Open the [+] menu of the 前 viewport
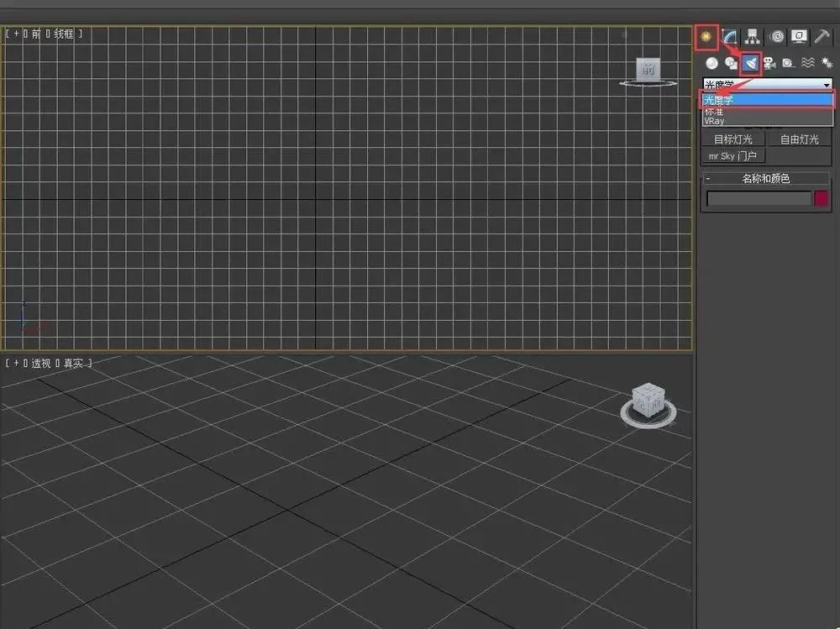 tap(16, 34)
